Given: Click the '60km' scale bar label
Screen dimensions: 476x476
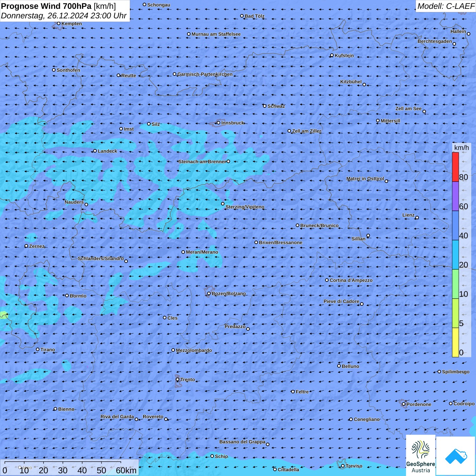Looking at the screenshot, I should pyautogui.click(x=126, y=471).
